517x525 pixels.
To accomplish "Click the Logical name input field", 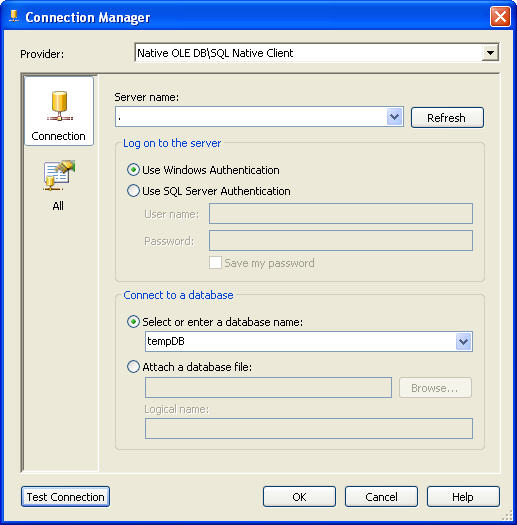I will (309, 429).
